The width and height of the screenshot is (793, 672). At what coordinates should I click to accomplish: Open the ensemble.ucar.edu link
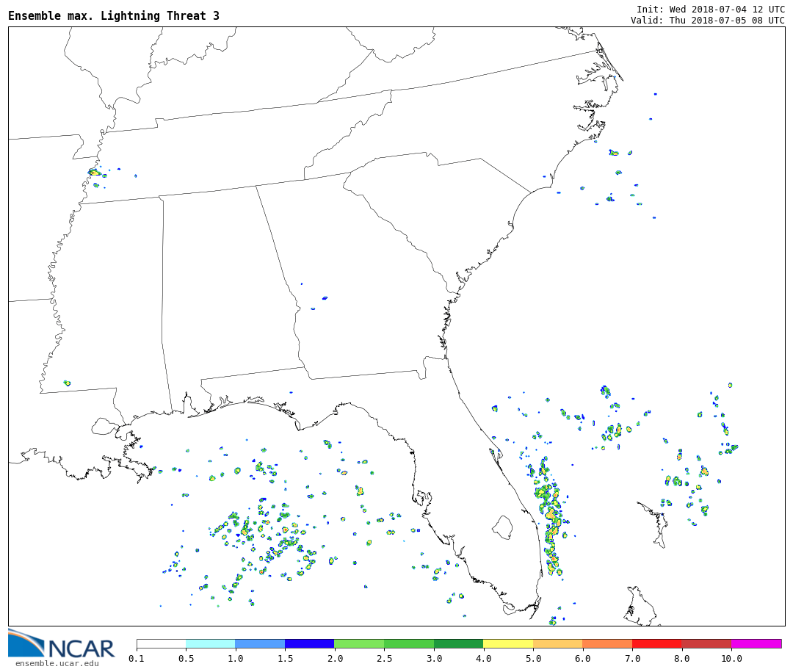pos(57,664)
